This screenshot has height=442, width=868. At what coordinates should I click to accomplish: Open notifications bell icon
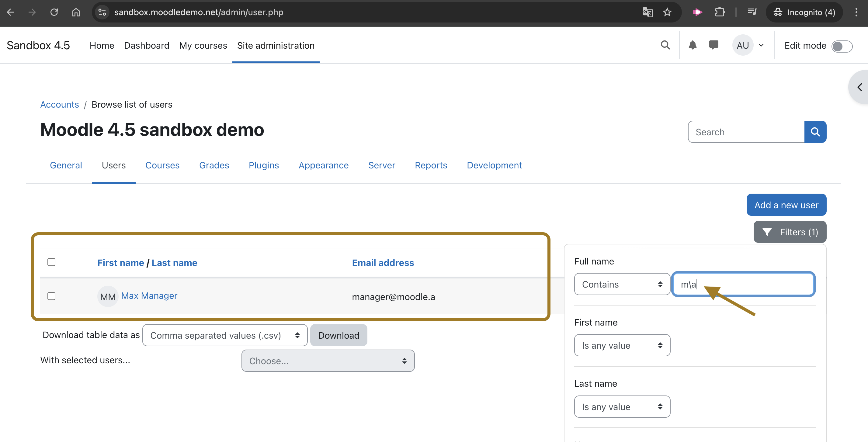tap(693, 45)
